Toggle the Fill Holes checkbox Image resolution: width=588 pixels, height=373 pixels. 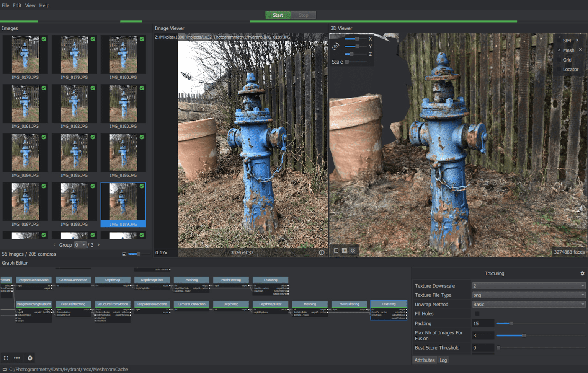click(x=477, y=313)
